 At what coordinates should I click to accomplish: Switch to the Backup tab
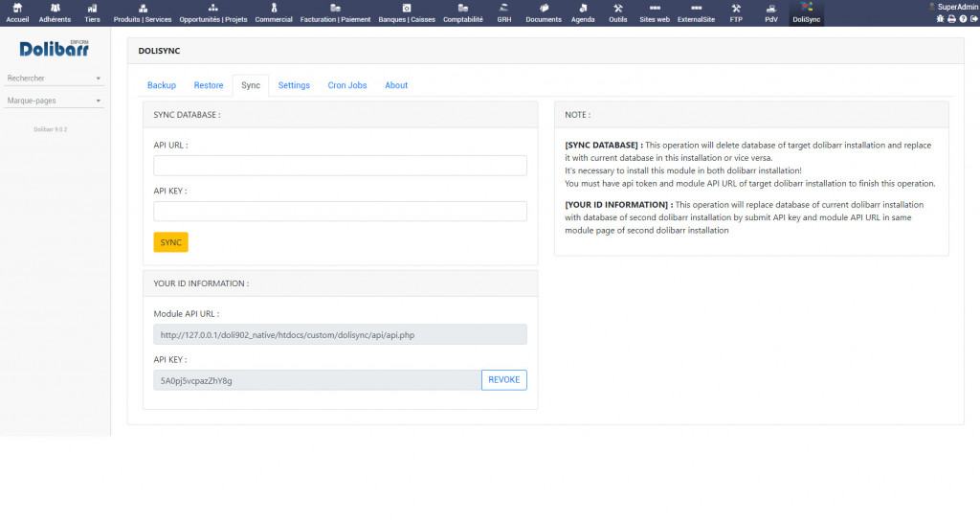click(161, 85)
